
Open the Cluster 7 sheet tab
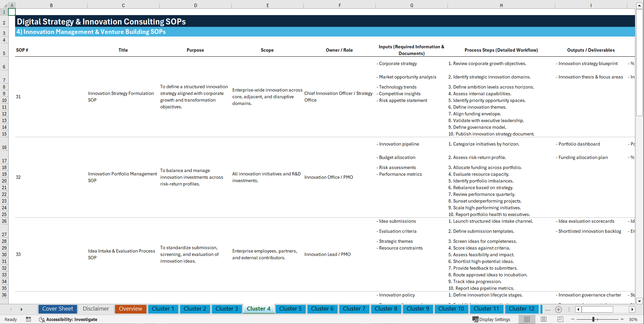pos(354,309)
